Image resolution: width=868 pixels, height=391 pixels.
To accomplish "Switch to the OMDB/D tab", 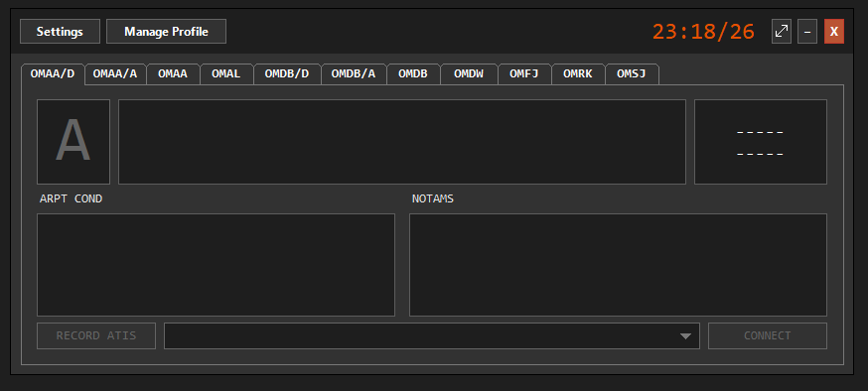I will 287,74.
